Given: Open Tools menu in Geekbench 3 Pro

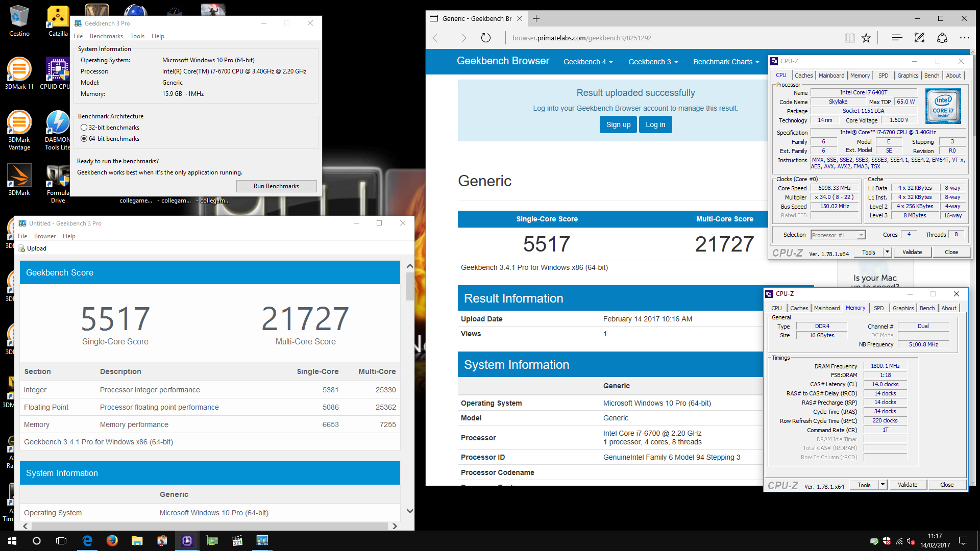Looking at the screenshot, I should pos(137,36).
